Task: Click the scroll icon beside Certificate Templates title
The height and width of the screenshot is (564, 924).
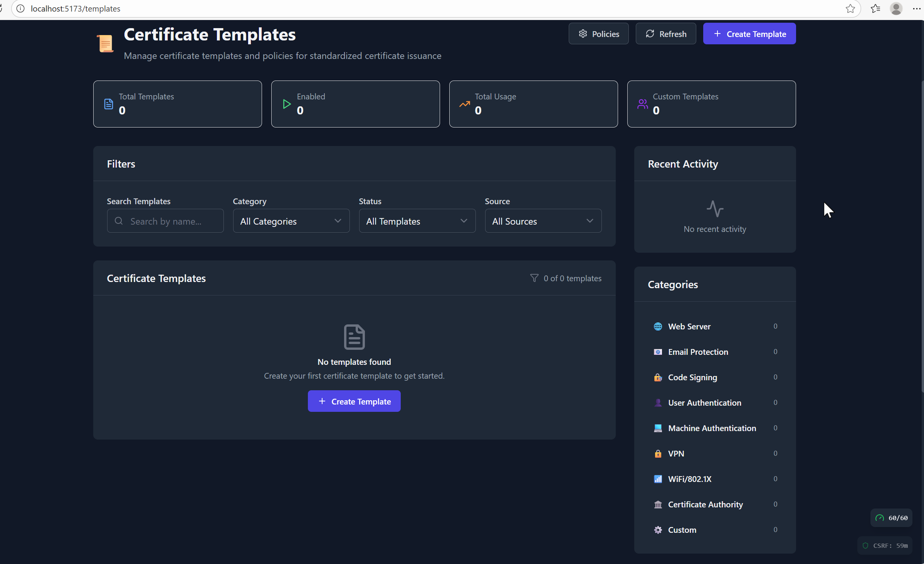Action: 105,43
